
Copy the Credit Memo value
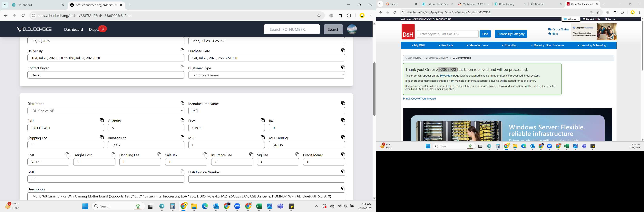343,154
